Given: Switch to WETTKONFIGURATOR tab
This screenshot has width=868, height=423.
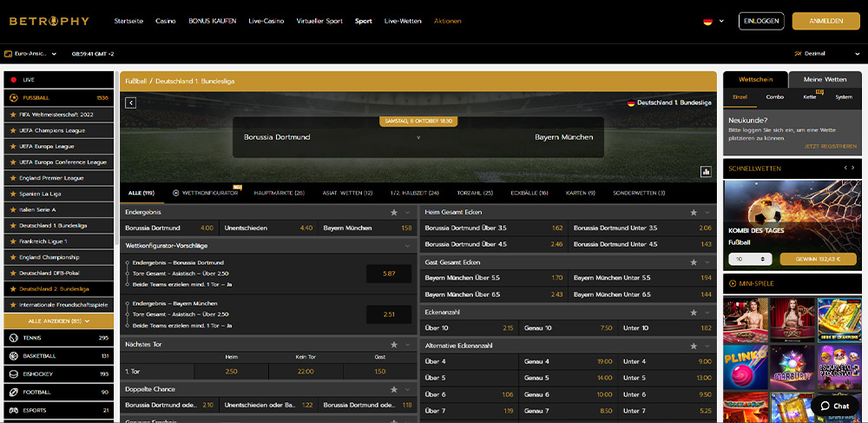Looking at the screenshot, I should tap(205, 193).
